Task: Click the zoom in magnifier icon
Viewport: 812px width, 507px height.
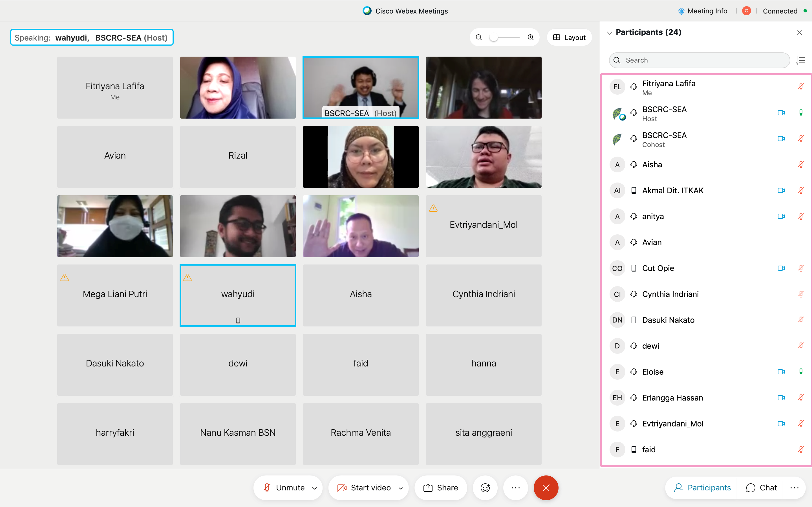Action: tap(531, 37)
